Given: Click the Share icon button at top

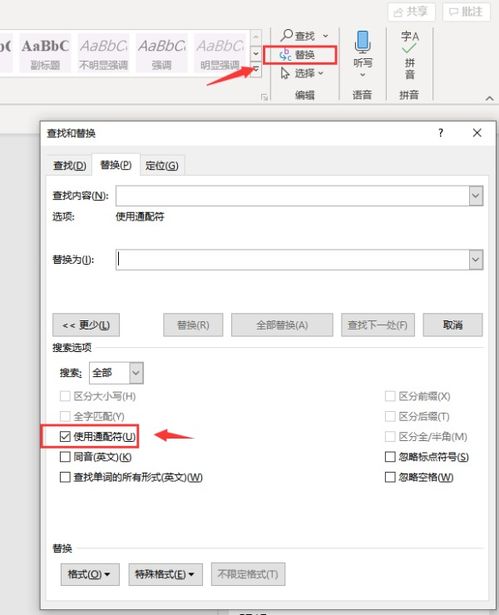Looking at the screenshot, I should (398, 12).
